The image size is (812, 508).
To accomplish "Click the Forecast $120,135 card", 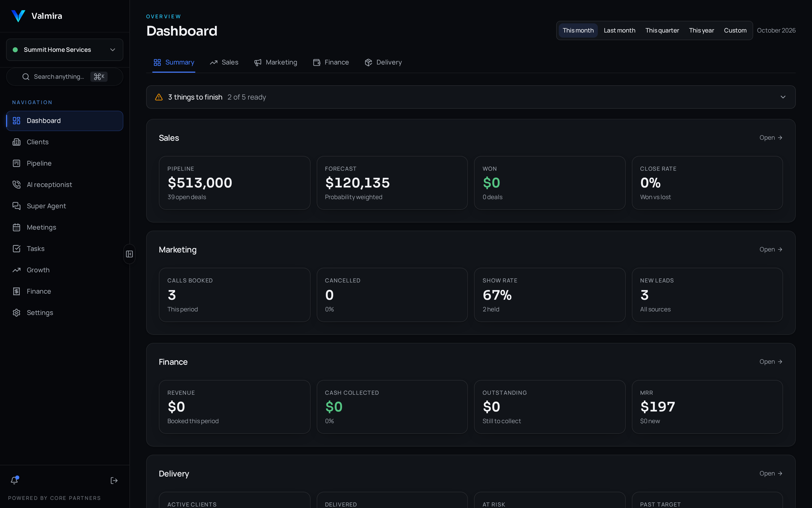I will (x=392, y=183).
